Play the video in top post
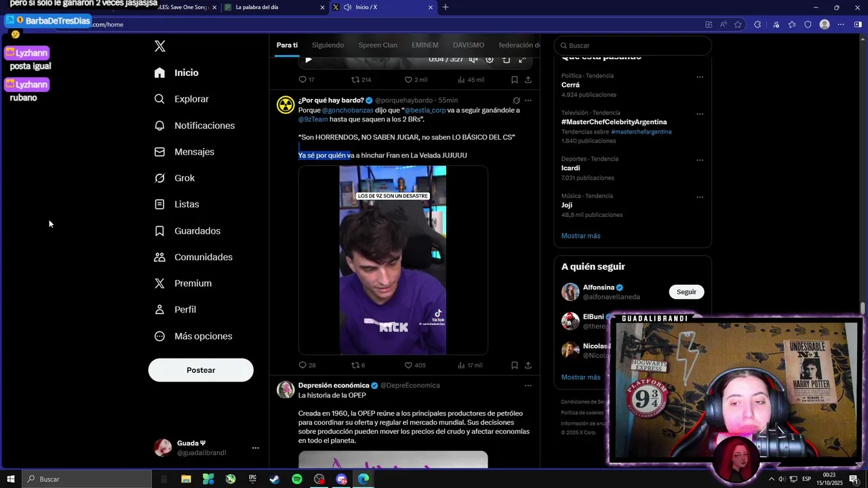This screenshot has width=868, height=488. click(x=309, y=60)
